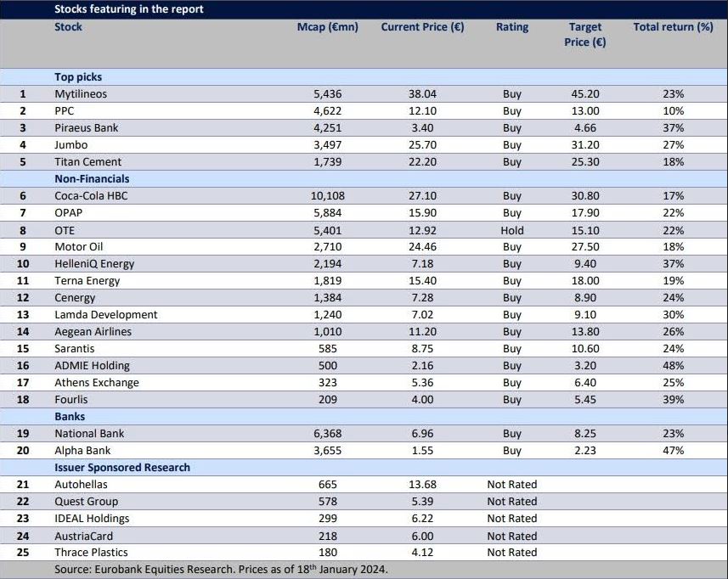This screenshot has width=728, height=579.
Task: Click the Target Price (€) column header
Action: pos(585,35)
